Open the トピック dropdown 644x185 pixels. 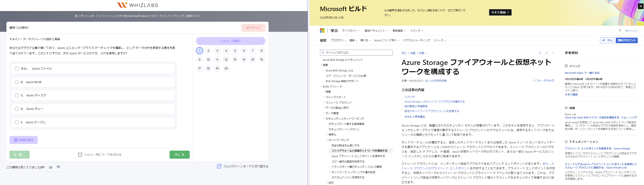[417, 31]
